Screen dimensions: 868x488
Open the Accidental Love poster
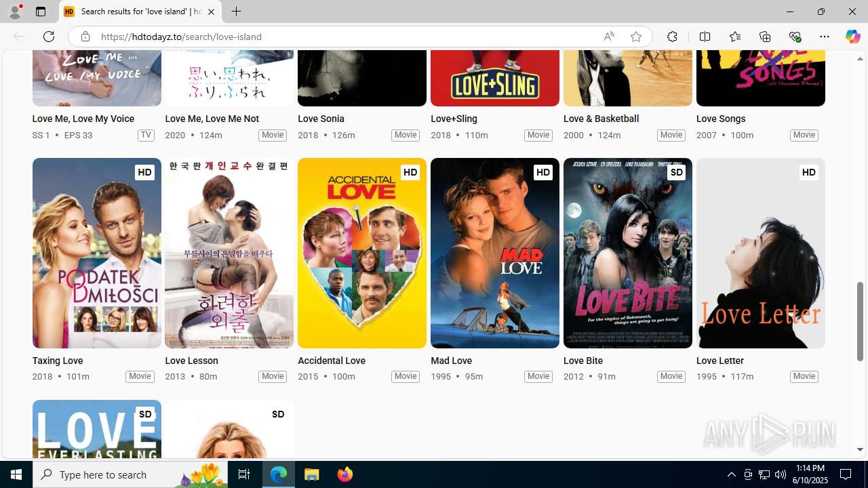coord(362,253)
